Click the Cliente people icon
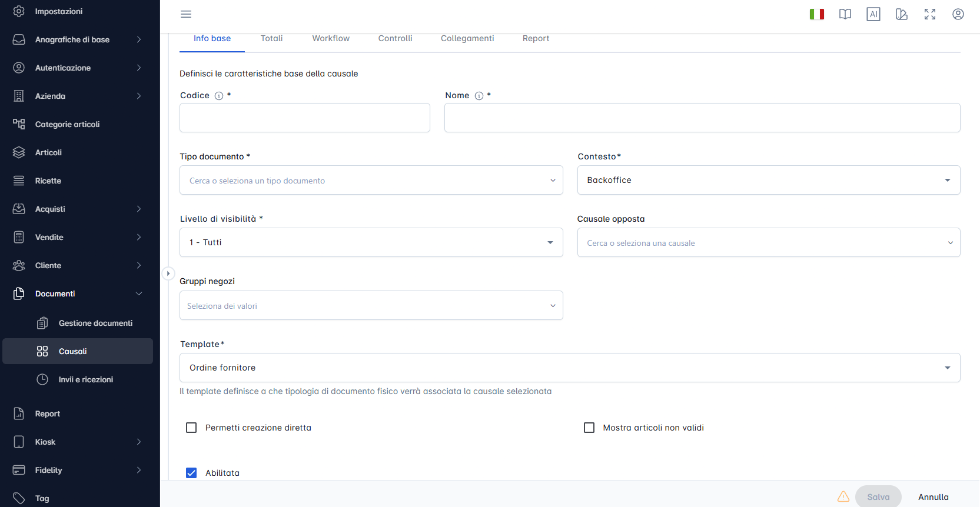 tap(19, 265)
